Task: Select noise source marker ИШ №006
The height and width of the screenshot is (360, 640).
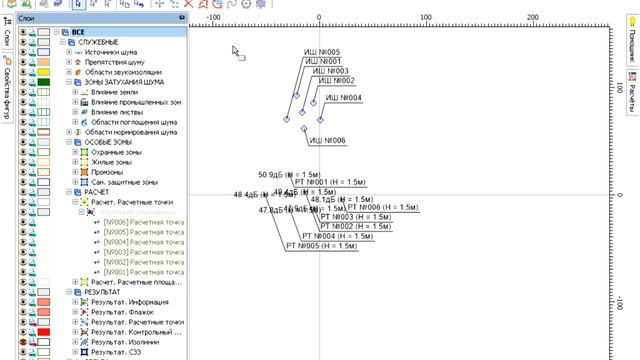Action: click(304, 129)
